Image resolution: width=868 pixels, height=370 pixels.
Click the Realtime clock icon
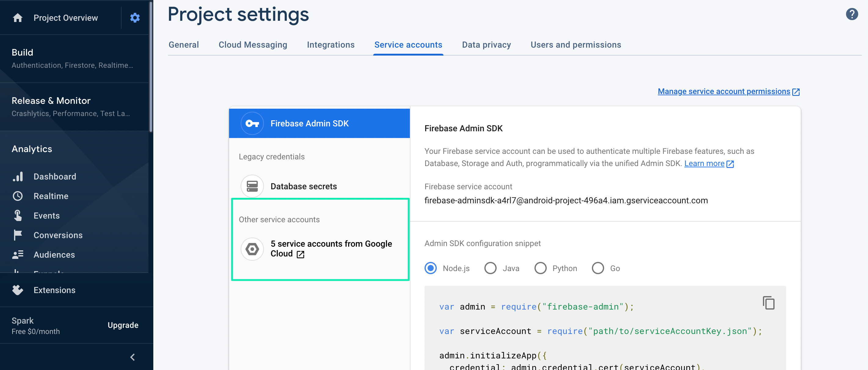click(17, 196)
